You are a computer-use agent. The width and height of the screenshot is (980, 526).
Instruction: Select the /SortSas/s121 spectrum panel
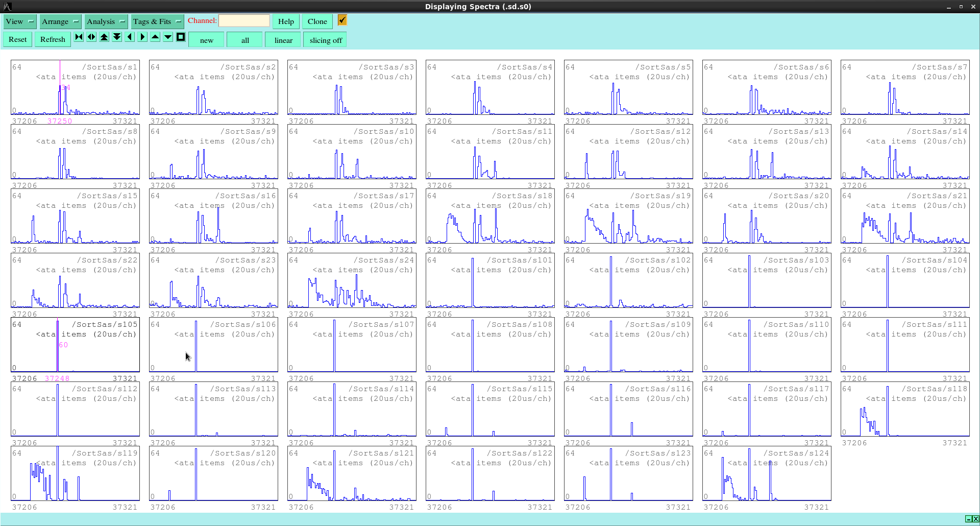[352, 473]
